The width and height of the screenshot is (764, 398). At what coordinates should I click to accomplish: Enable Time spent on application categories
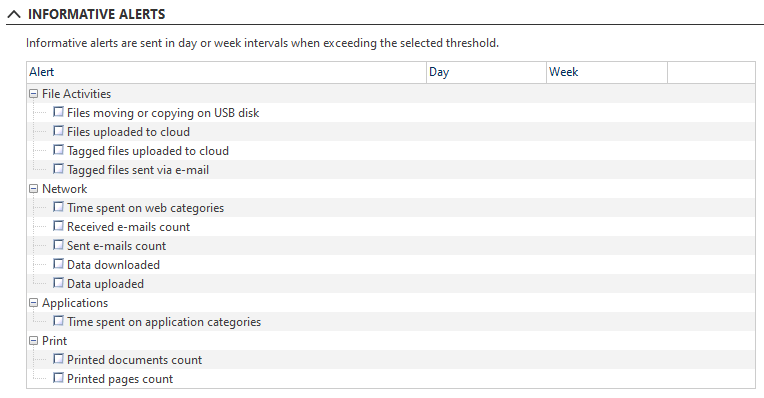[58, 321]
